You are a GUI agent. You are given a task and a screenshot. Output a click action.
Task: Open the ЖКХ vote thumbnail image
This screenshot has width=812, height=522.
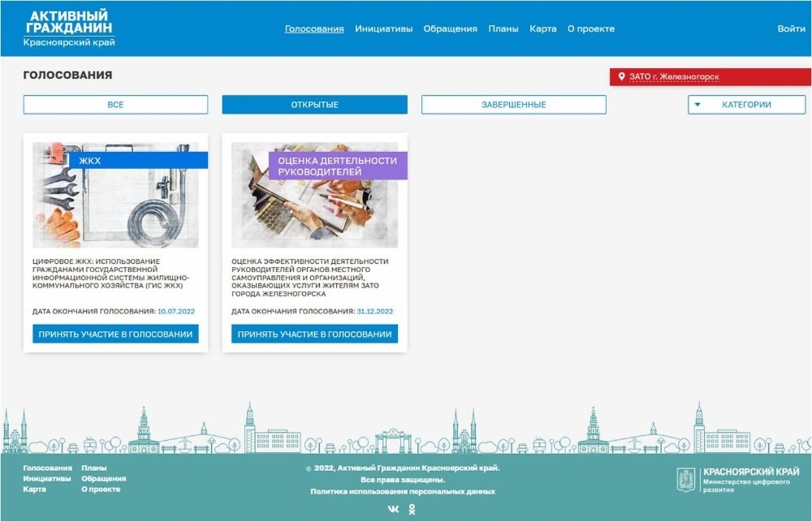pyautogui.click(x=115, y=203)
